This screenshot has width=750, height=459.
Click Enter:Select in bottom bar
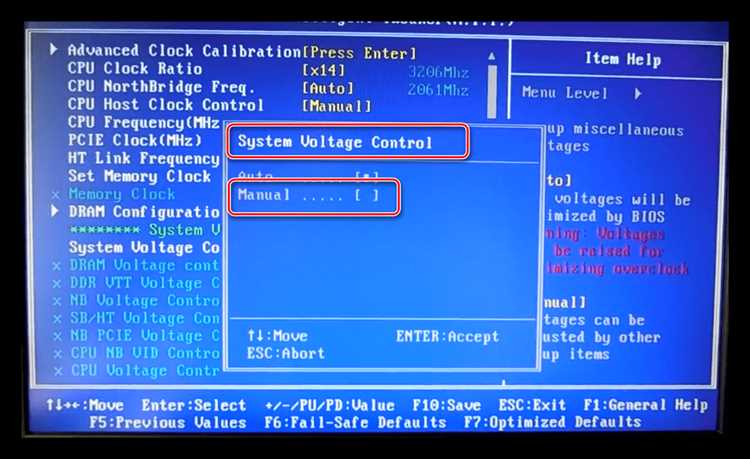tap(194, 405)
